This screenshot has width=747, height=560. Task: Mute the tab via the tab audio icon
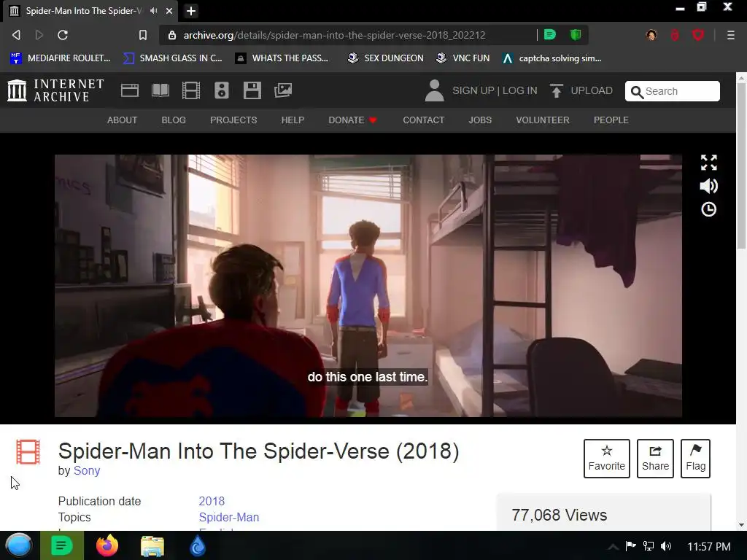point(153,10)
